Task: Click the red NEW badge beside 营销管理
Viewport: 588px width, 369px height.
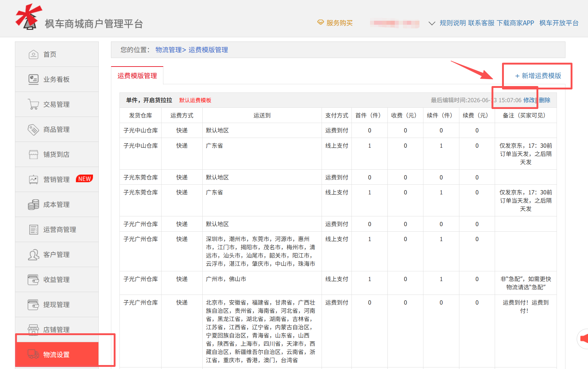Action: coord(84,179)
